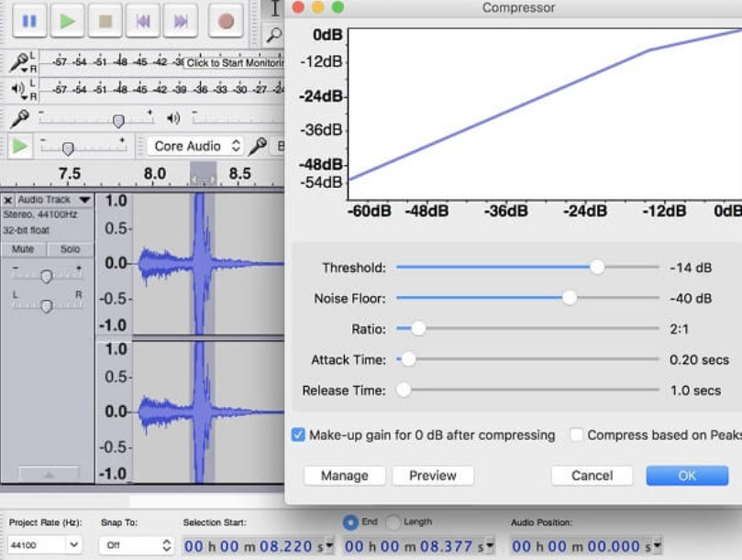Skip to start of track
The width and height of the screenshot is (742, 560).
142,21
